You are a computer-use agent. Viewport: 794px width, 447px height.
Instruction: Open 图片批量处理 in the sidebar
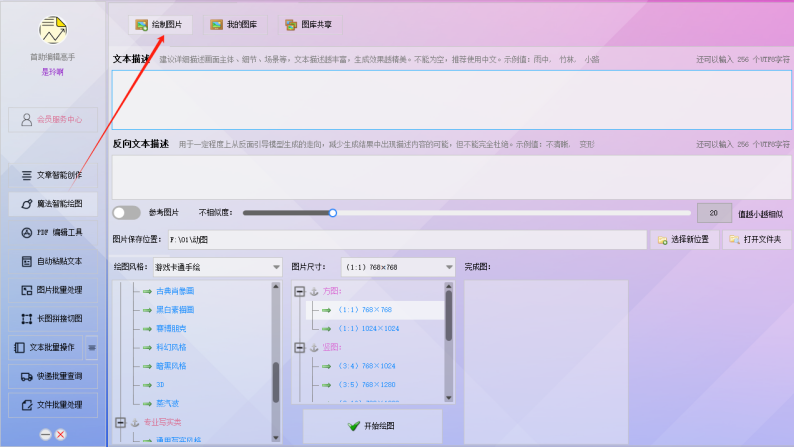[53, 290]
